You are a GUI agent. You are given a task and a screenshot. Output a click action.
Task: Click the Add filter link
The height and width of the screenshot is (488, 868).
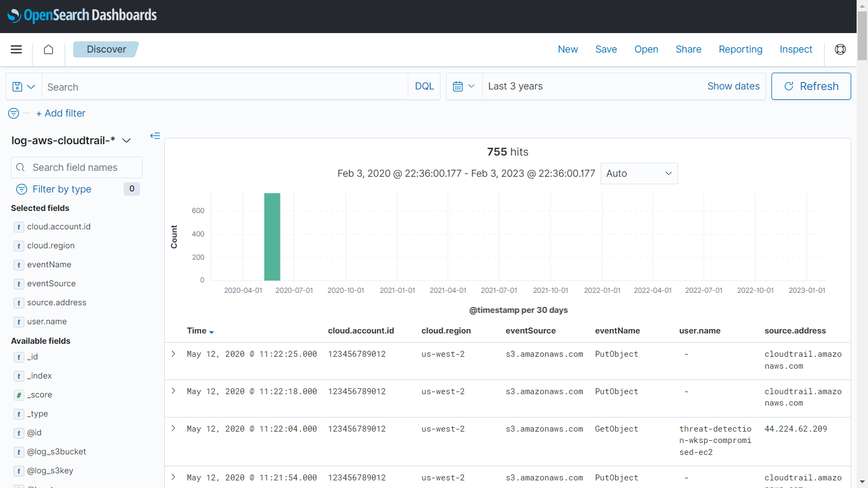(x=61, y=113)
